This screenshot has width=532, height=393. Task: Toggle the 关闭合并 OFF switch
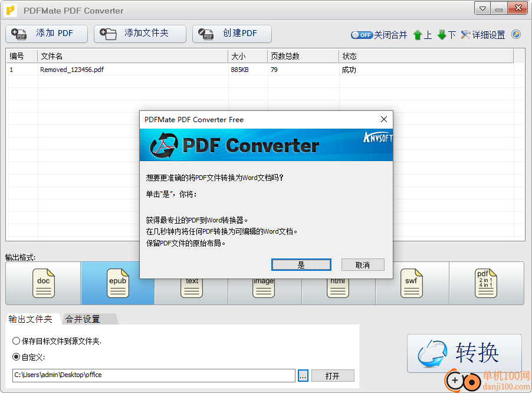[362, 35]
